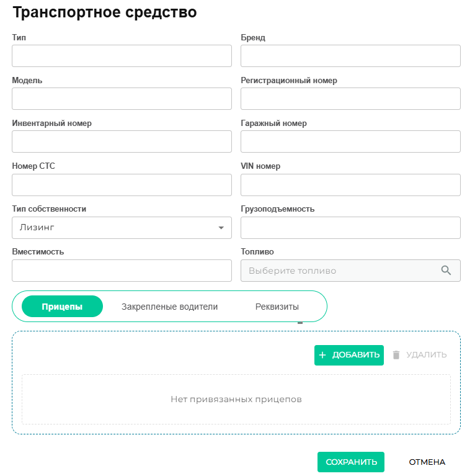This screenshot has width=475, height=476.
Task: Click the plus icon on ДОБАВИТЬ button
Action: click(x=322, y=355)
